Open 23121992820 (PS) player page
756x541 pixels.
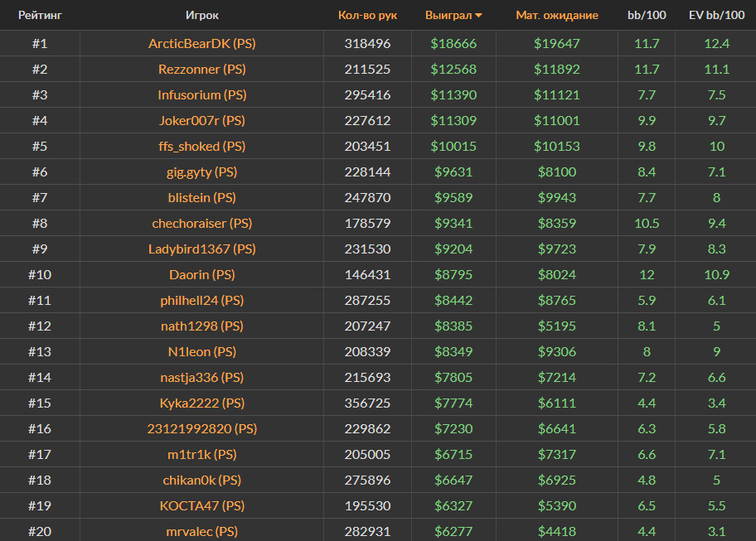pyautogui.click(x=201, y=428)
